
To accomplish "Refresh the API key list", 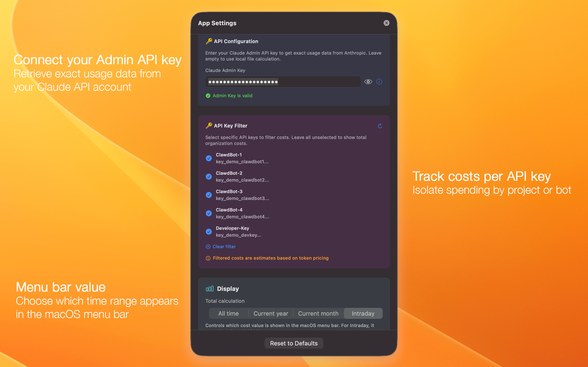I will pyautogui.click(x=380, y=126).
